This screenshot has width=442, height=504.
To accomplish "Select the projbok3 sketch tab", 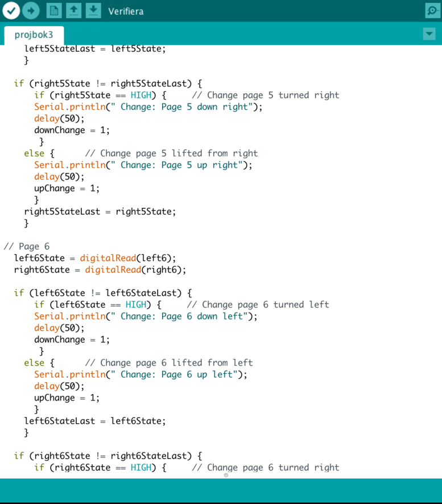I will 34,35.
